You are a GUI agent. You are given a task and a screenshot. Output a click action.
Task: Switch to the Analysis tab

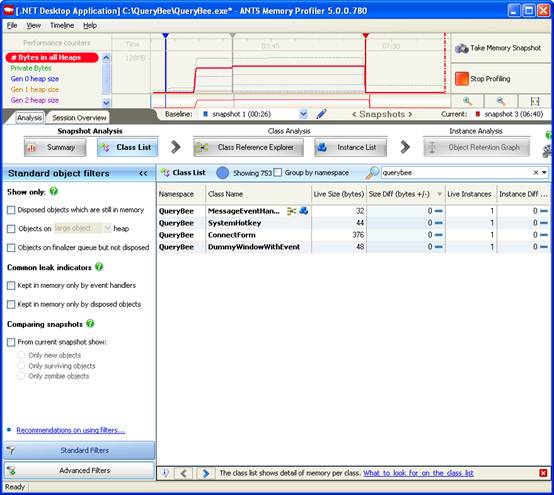click(x=29, y=118)
